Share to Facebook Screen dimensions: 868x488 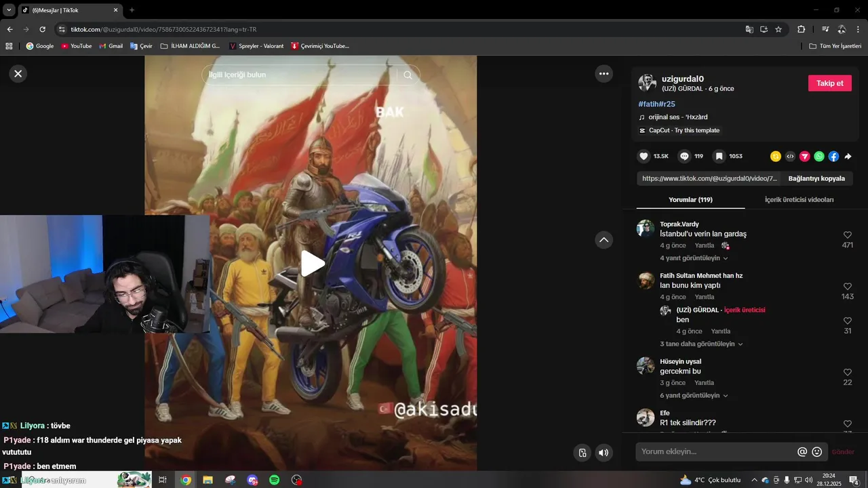[833, 157]
